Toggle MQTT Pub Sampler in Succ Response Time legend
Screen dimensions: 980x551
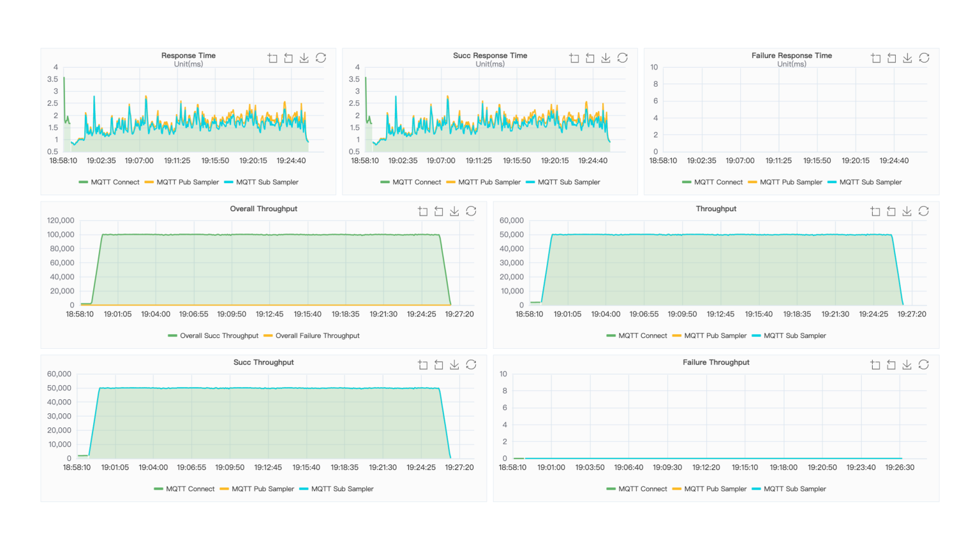pos(483,182)
